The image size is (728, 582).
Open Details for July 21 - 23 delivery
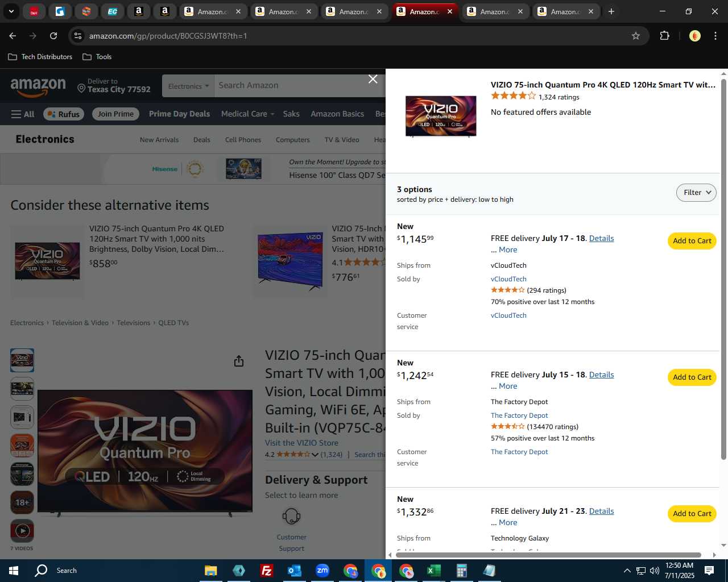[601, 511]
